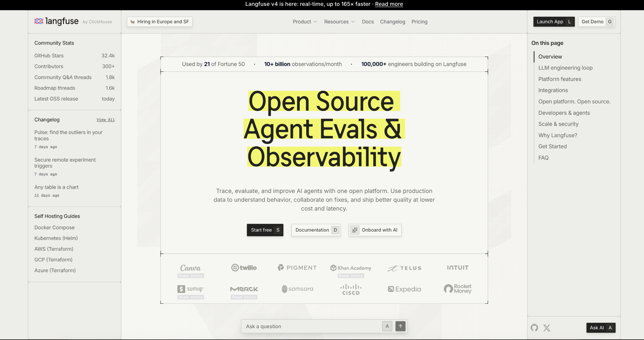Open the Azure (Terraform) guide
Image resolution: width=644 pixels, height=340 pixels.
pyautogui.click(x=55, y=270)
